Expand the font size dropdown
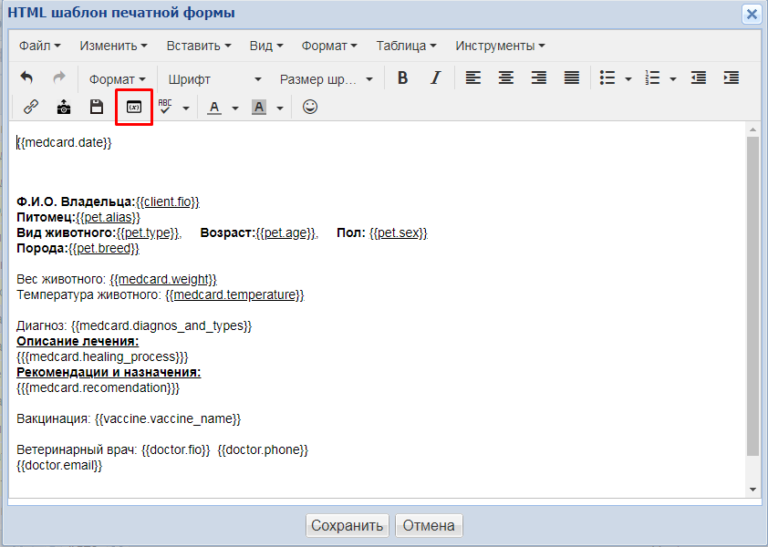 click(326, 79)
